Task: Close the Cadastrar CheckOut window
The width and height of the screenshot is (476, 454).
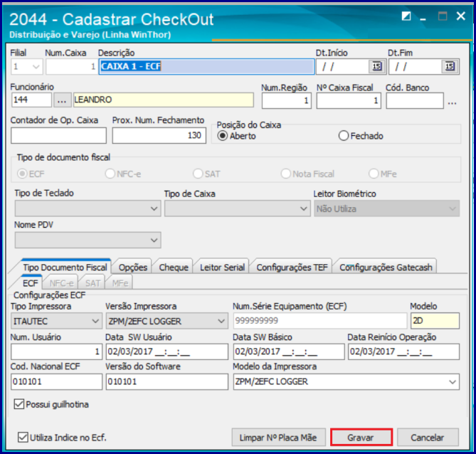Action: click(x=461, y=16)
